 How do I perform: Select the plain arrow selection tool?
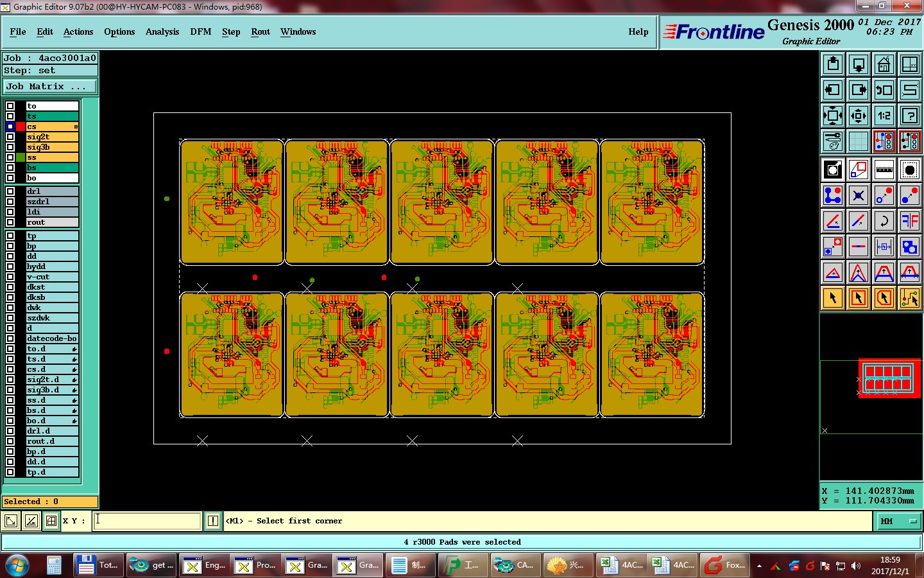[x=833, y=298]
